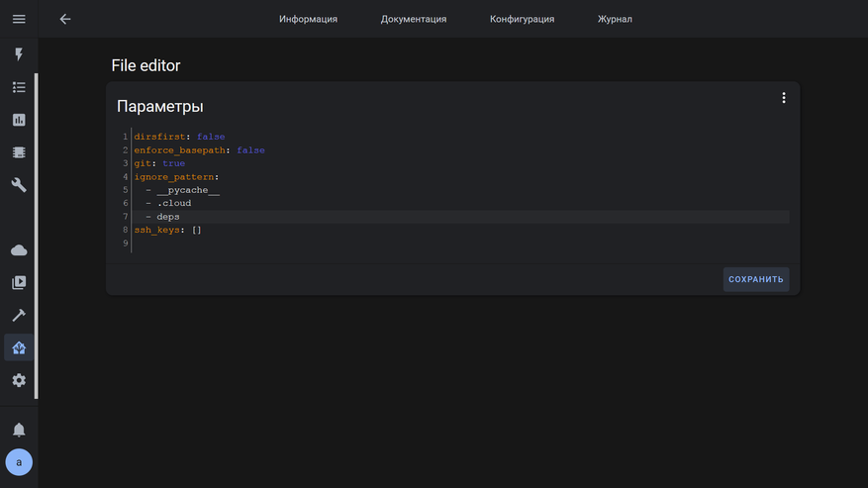Open the hamburger sidebar menu
The height and width of the screenshot is (488, 868).
coord(19,19)
